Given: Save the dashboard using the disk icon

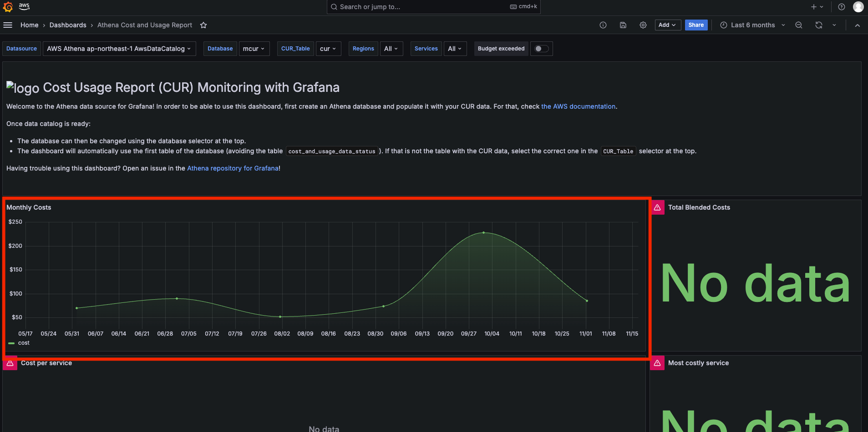Looking at the screenshot, I should (x=623, y=25).
